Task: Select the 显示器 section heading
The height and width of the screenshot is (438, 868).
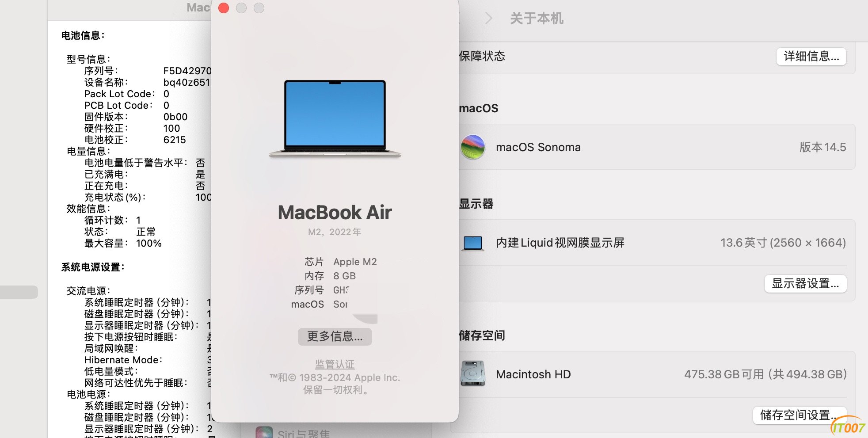Action: (476, 204)
